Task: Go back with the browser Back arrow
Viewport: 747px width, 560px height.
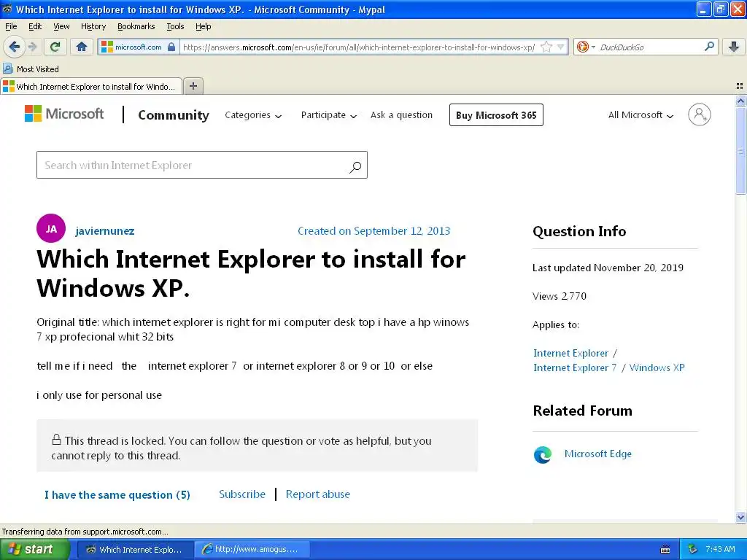Action: tap(14, 47)
